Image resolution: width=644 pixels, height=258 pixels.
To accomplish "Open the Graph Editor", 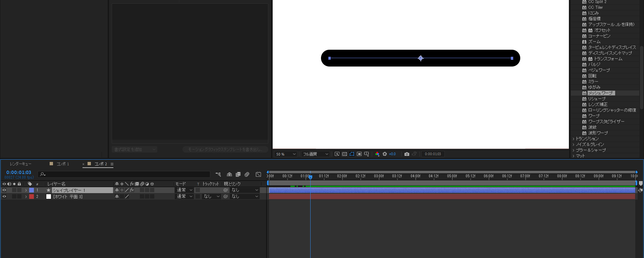I will (258, 174).
